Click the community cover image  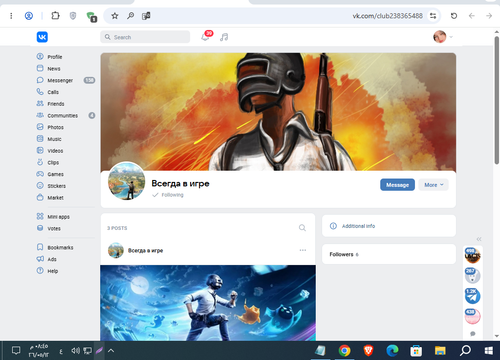coord(278,112)
